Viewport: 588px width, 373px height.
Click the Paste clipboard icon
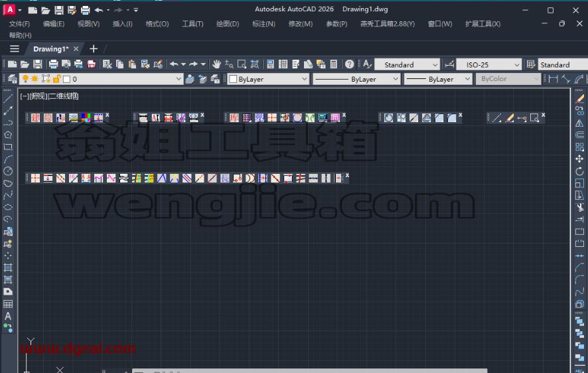(x=132, y=64)
